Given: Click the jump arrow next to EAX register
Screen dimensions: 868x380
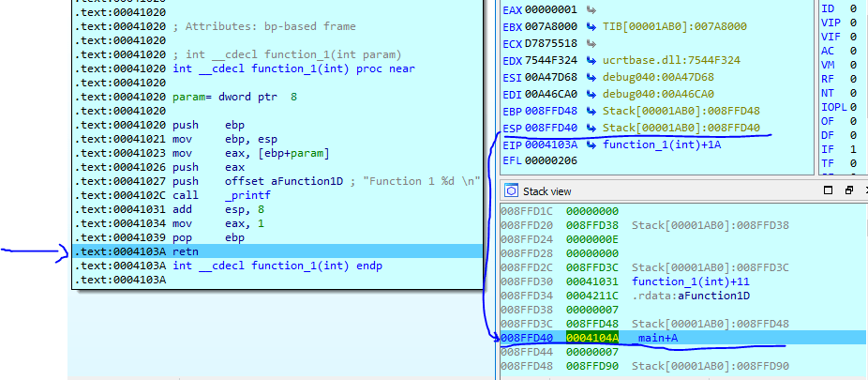Looking at the screenshot, I should click(591, 9).
